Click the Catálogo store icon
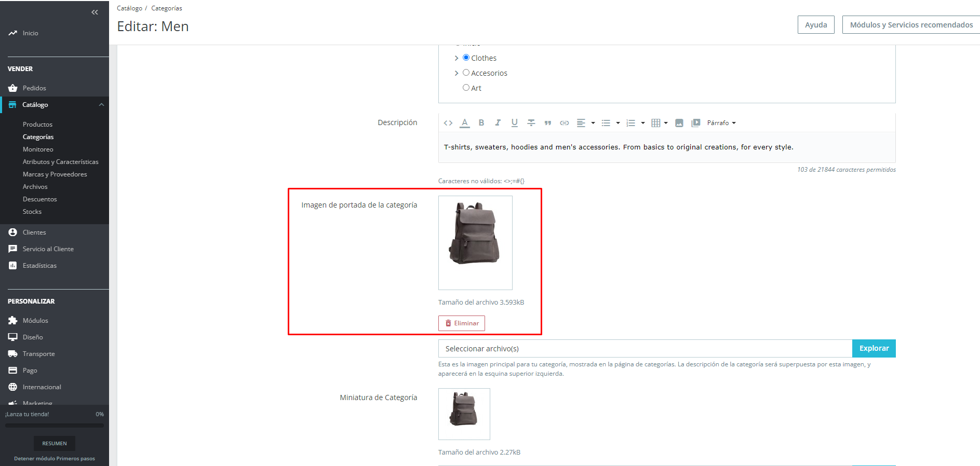Image resolution: width=980 pixels, height=466 pixels. 12,105
